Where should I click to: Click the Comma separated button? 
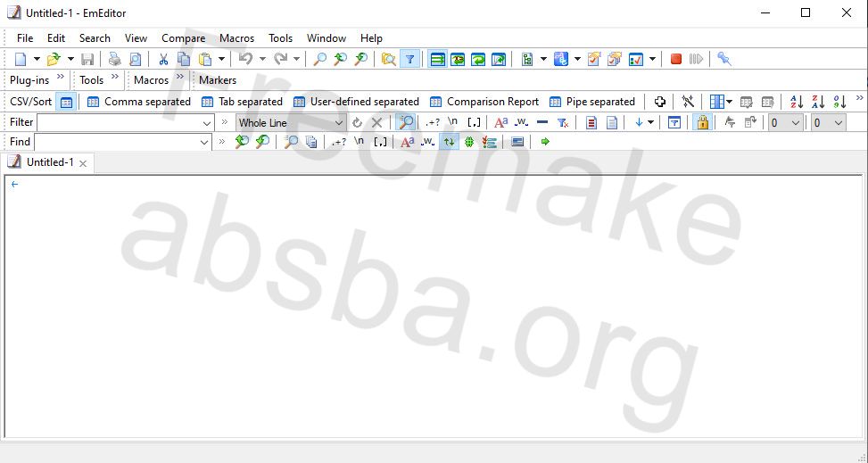[139, 102]
